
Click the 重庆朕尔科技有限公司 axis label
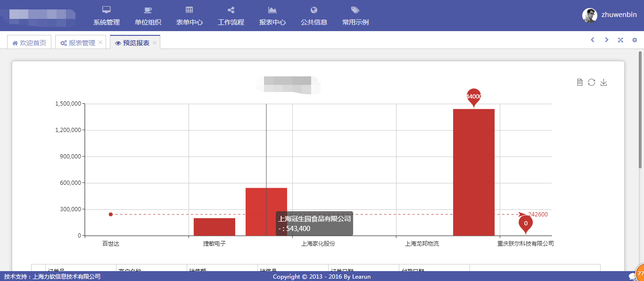click(x=526, y=244)
